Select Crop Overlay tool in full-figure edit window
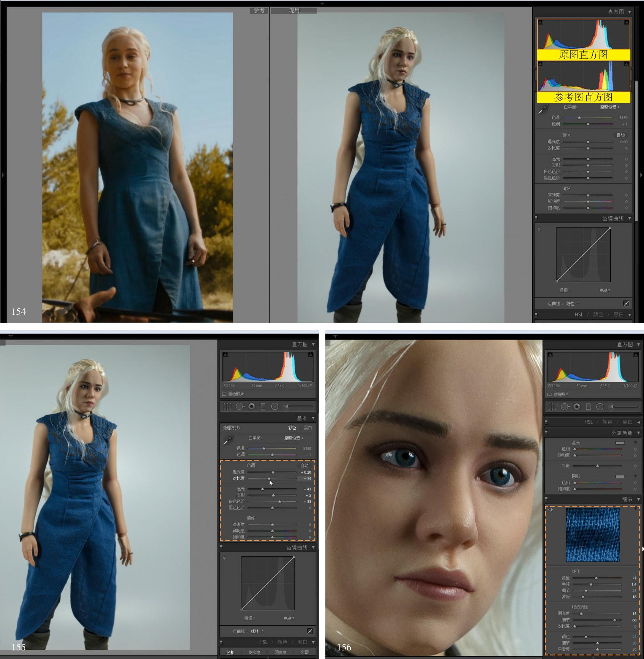Viewport: 644px width, 659px height. (227, 406)
